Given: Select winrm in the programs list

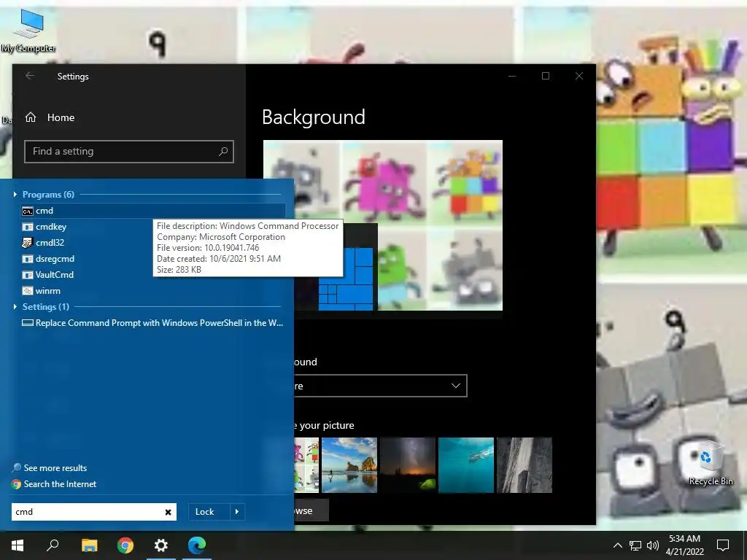Looking at the screenshot, I should (41, 290).
